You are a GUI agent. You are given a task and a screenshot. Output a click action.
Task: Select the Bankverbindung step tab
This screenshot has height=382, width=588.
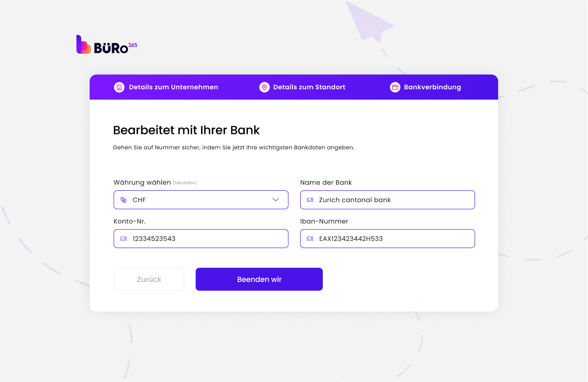tap(432, 87)
